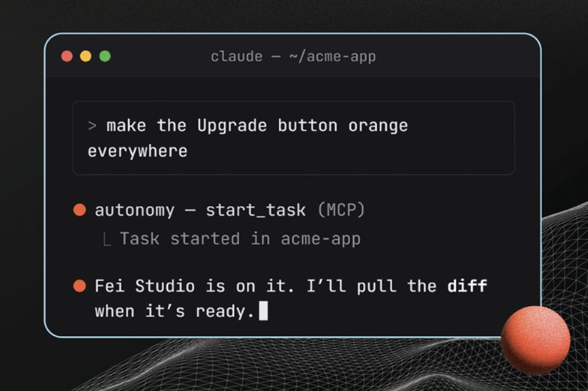Click the red close dot in title bar
This screenshot has height=391, width=588.
67,56
